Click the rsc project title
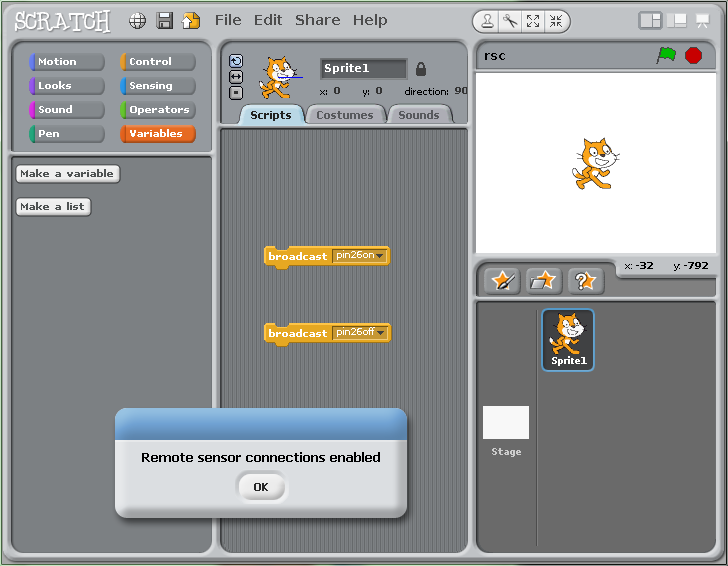The width and height of the screenshot is (728, 566). (x=494, y=56)
